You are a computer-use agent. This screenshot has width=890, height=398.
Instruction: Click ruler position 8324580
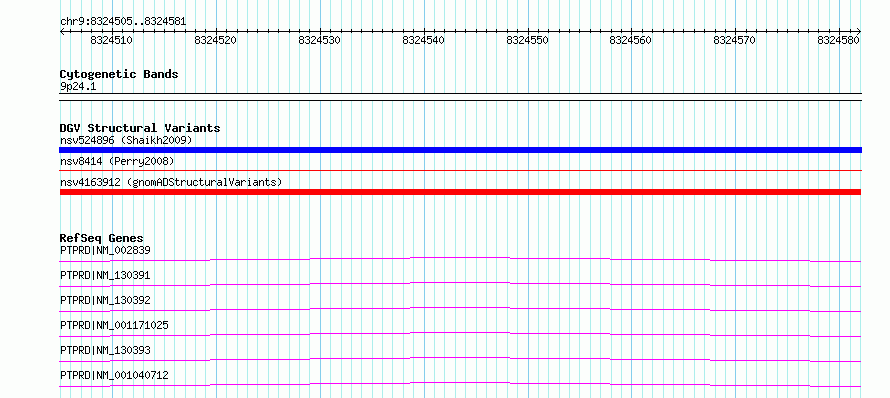[838, 40]
